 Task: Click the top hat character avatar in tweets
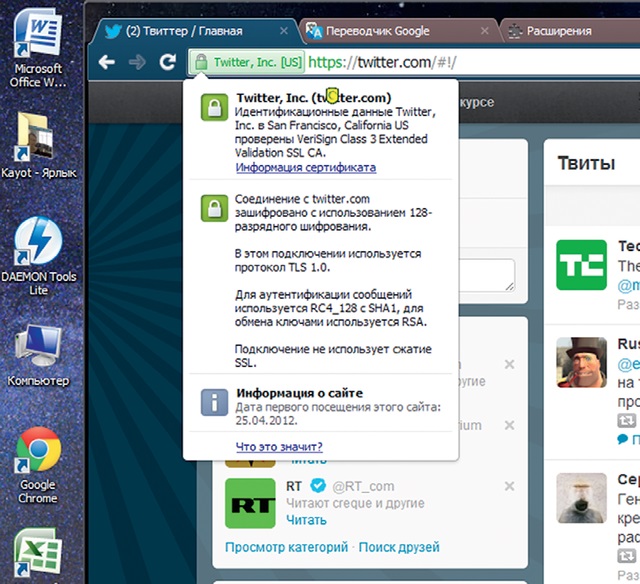[581, 362]
